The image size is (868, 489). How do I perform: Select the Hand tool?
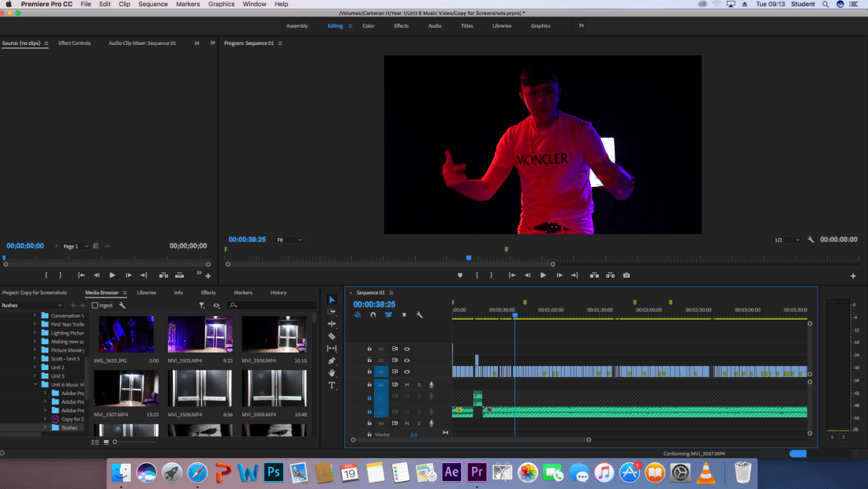(331, 372)
